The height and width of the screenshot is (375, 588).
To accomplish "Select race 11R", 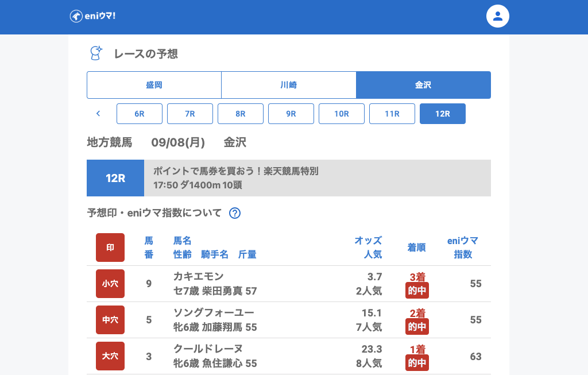I will (x=392, y=114).
